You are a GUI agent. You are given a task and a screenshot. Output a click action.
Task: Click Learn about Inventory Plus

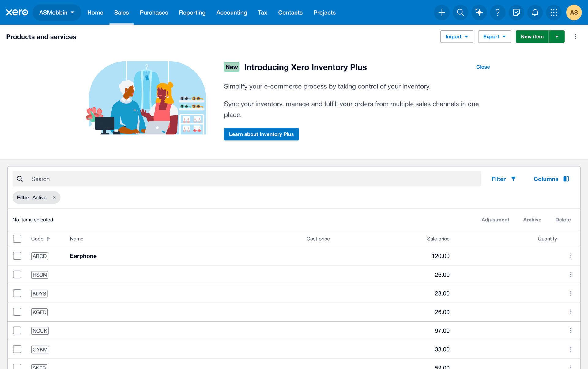point(261,134)
